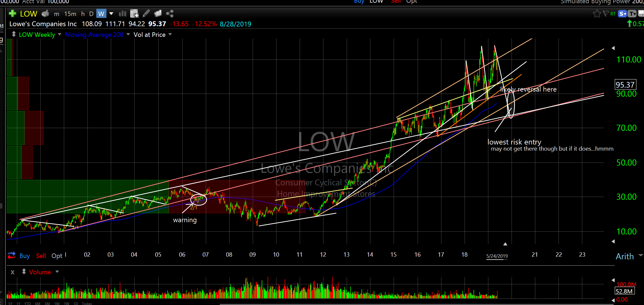The height and width of the screenshot is (305, 644).
Task: Open the chart files folder icon
Action: [x=158, y=13]
